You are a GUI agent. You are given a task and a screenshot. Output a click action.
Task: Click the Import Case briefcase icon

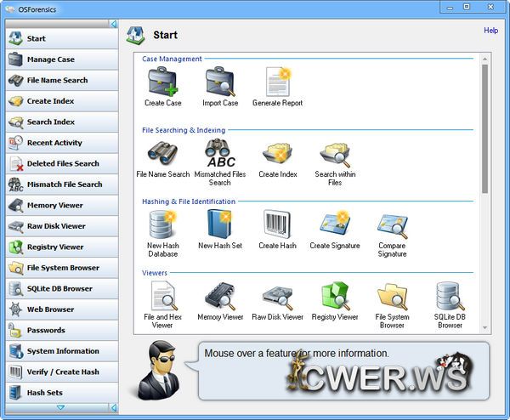tap(220, 82)
